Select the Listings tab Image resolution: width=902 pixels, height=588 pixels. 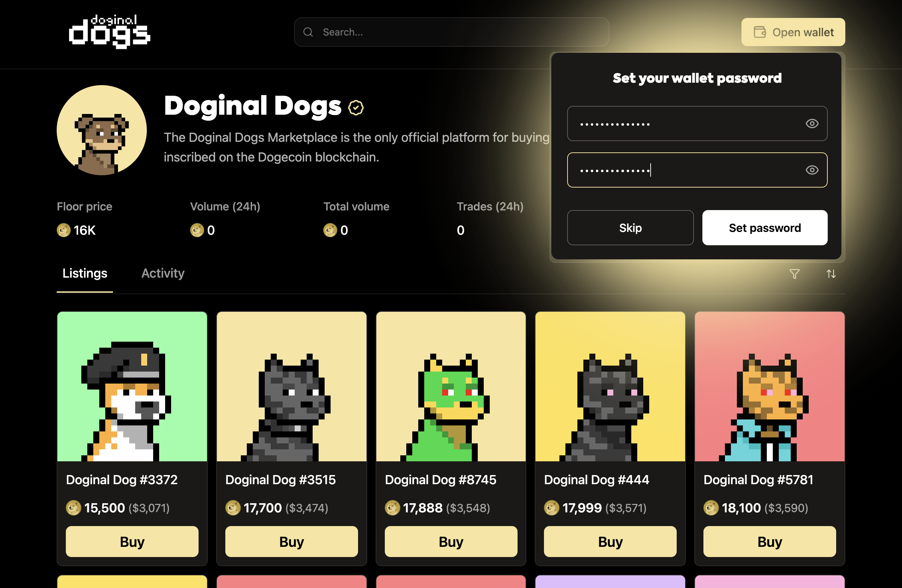(x=85, y=273)
